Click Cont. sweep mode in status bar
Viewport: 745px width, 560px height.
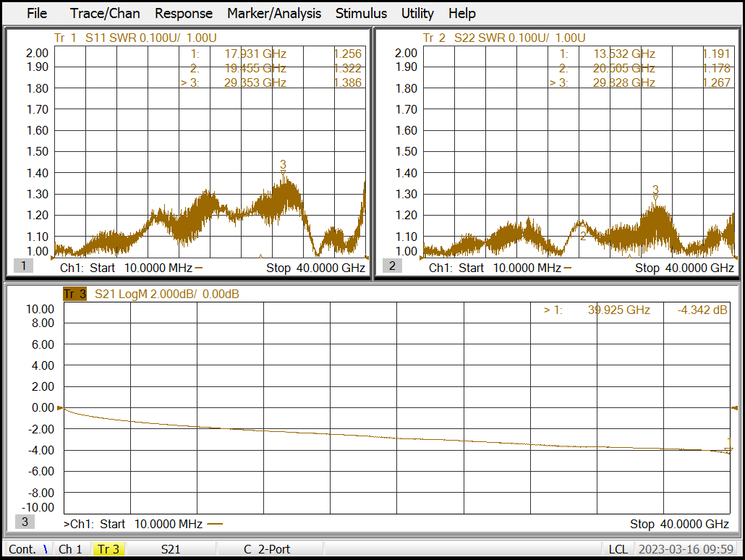tap(22, 549)
